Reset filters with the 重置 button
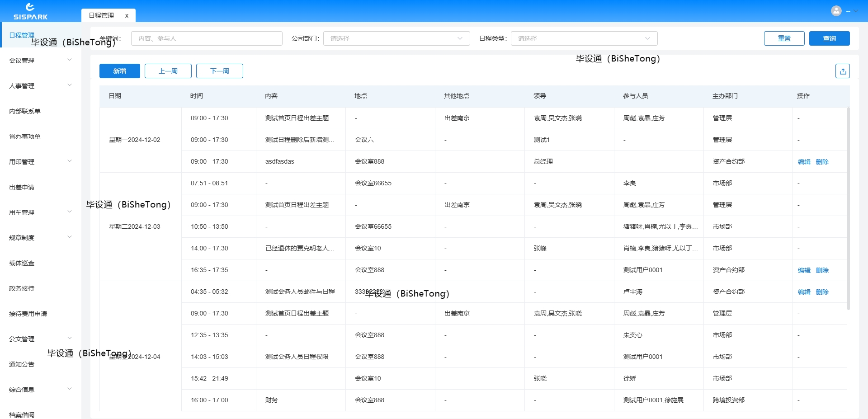The width and height of the screenshot is (868, 419). [784, 38]
